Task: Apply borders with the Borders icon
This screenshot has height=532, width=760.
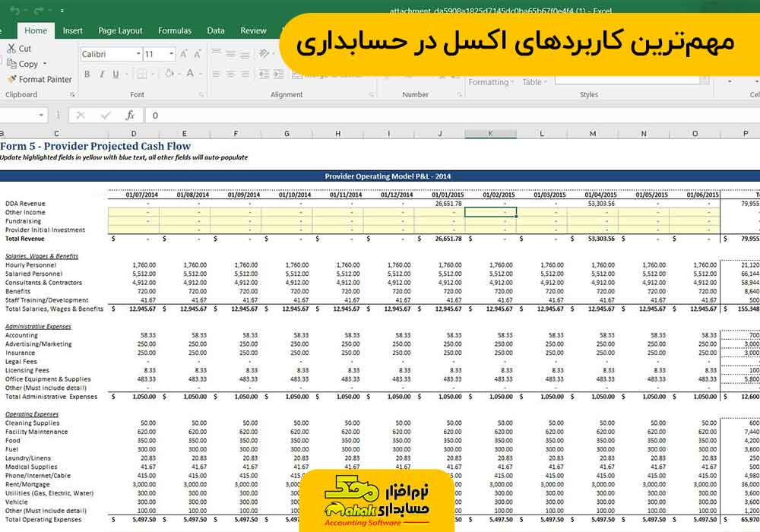Action: pyautogui.click(x=141, y=74)
